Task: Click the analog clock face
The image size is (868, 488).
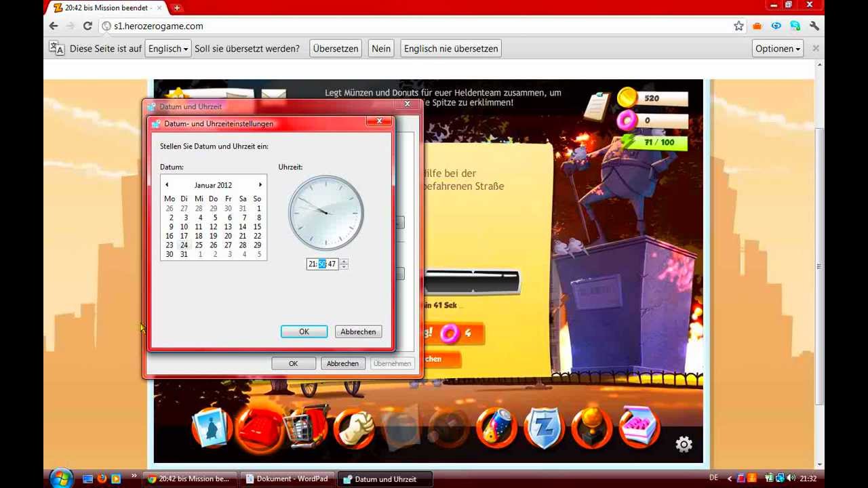Action: [326, 213]
